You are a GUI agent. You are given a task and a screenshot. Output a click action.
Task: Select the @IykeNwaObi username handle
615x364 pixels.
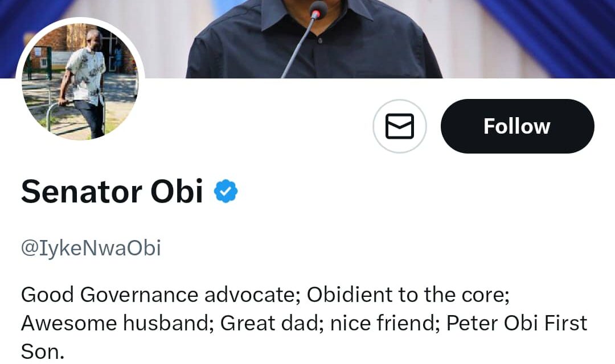[90, 247]
